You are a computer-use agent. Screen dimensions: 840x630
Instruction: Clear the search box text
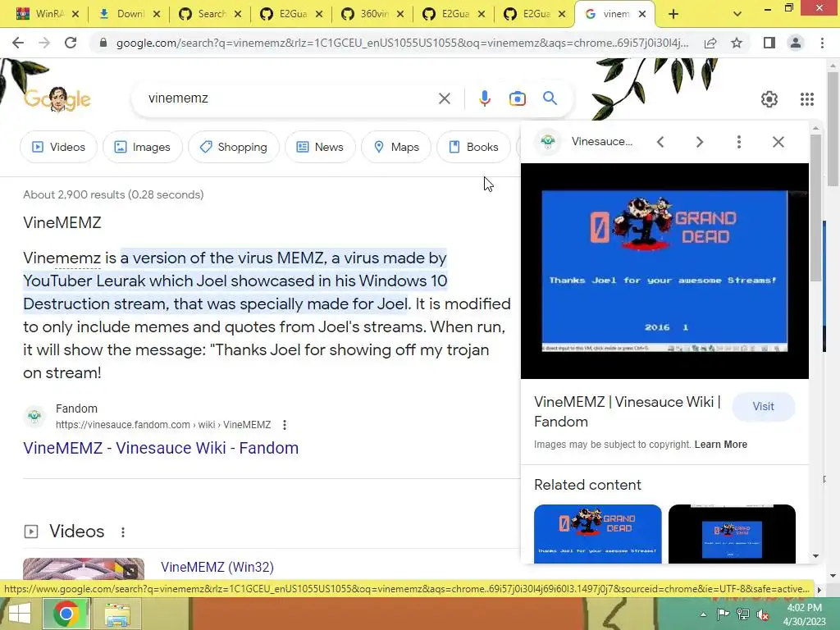pos(444,98)
